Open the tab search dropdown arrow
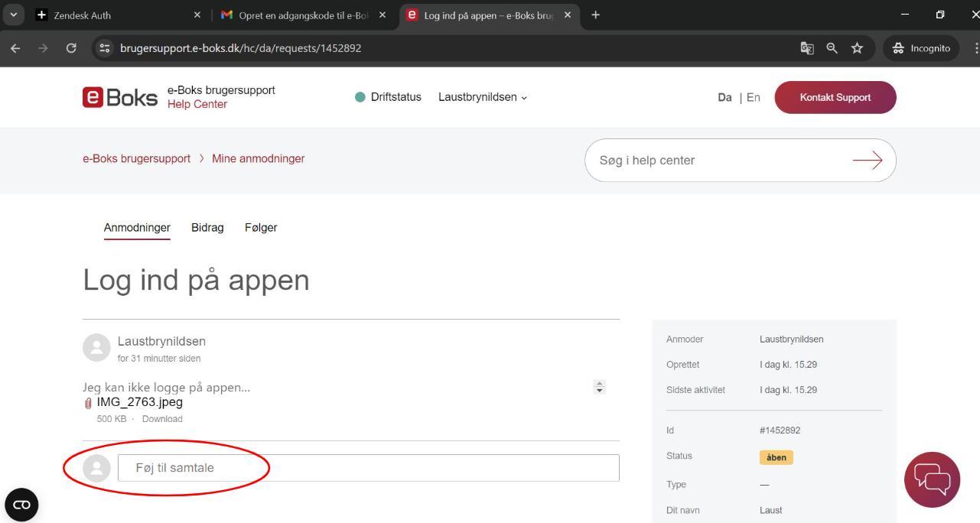This screenshot has width=980, height=523. (15, 15)
